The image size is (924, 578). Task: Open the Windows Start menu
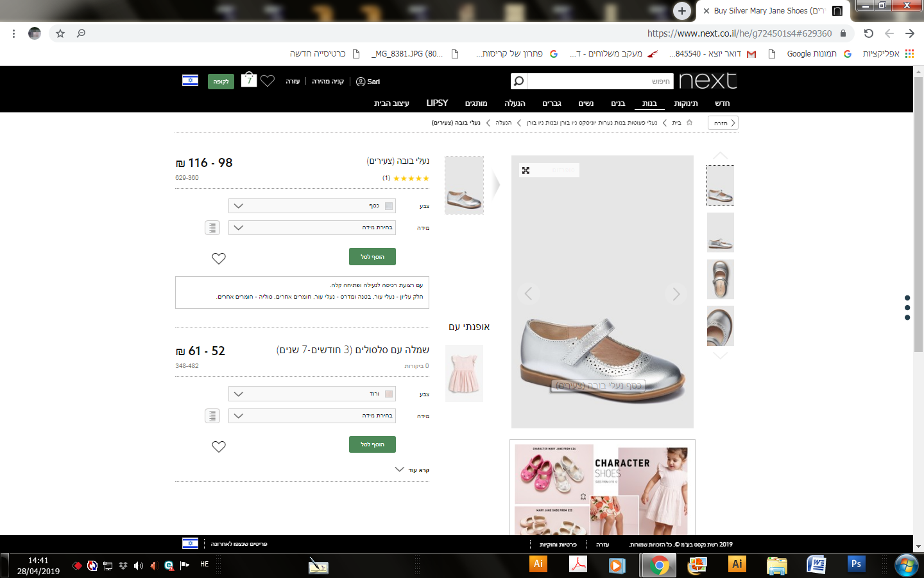click(906, 565)
